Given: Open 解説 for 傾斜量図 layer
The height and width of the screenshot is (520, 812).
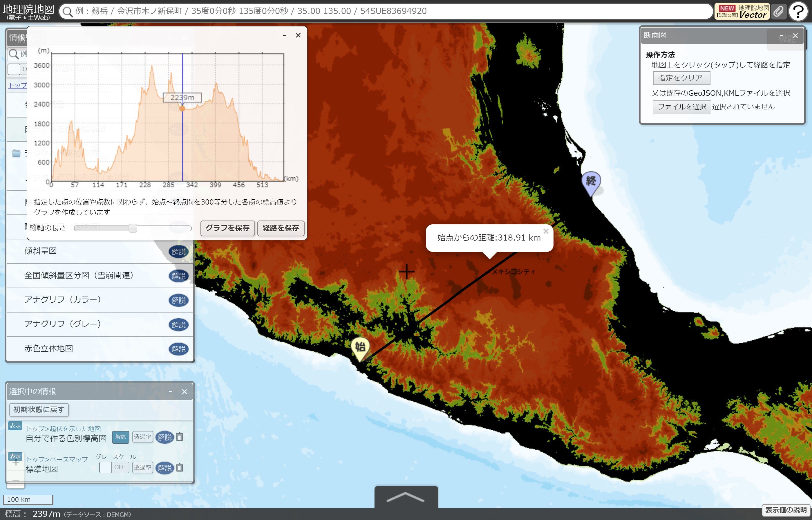Looking at the screenshot, I should point(178,252).
